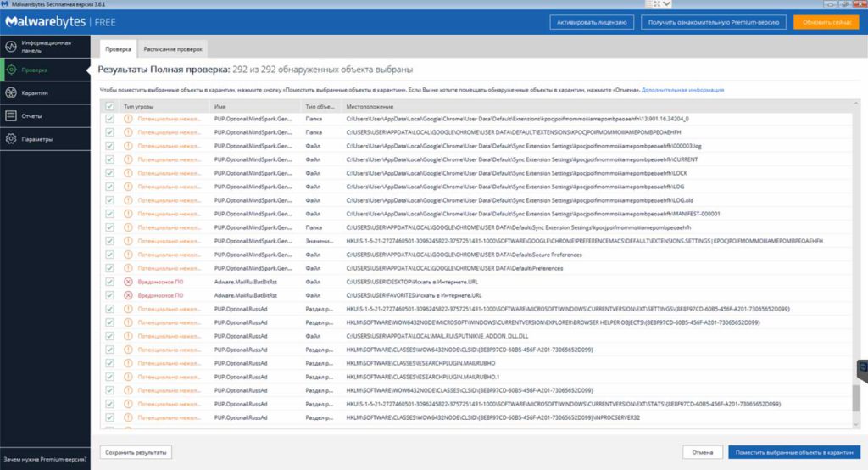This screenshot has height=470, width=868.
Task: Switch to Расписание проверок tab
Action: (x=173, y=48)
